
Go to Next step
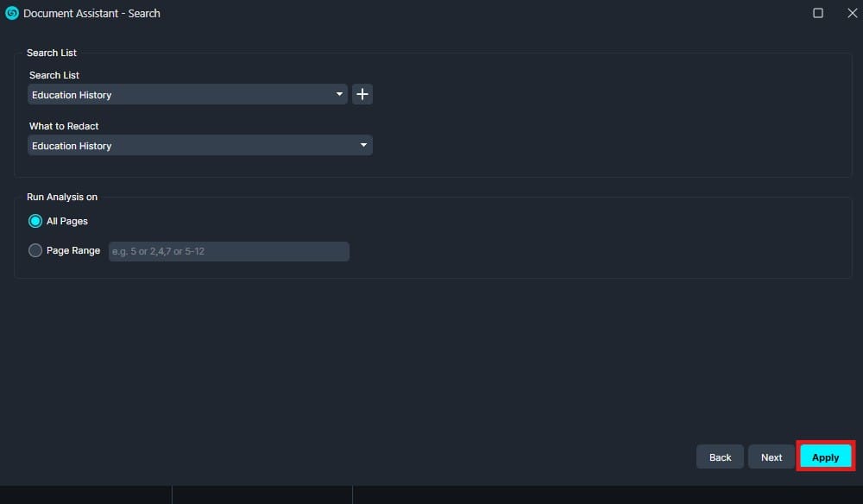772,457
